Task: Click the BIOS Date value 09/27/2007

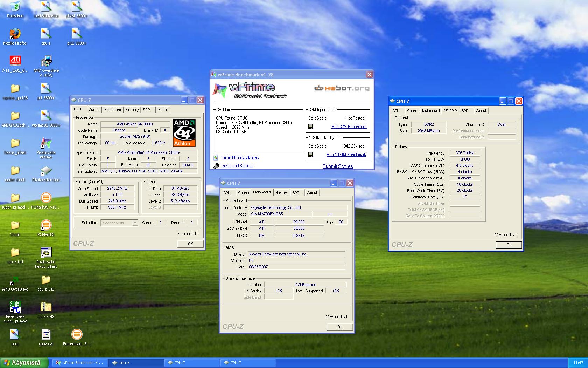Action: (296, 267)
